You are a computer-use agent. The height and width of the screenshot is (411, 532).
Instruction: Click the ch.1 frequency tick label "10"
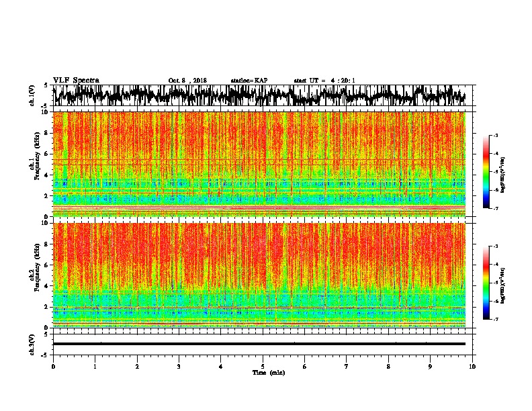(46, 112)
